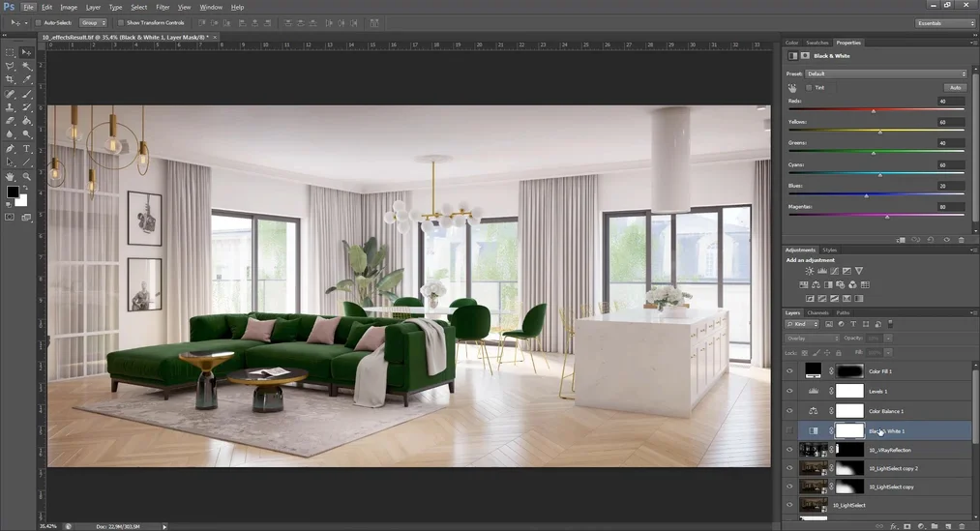Open the blending mode Overlay dropdown
This screenshot has height=531, width=980.
pos(814,338)
